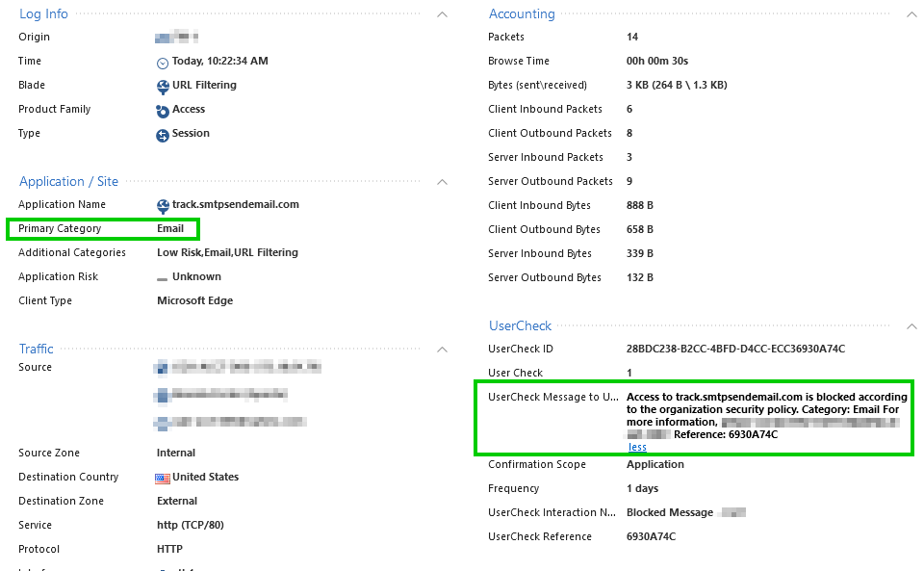
Task: Collapse the Accounting section
Action: click(x=911, y=13)
